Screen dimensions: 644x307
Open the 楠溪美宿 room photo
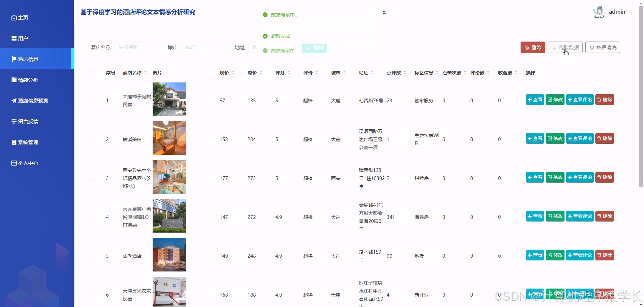[169, 138]
